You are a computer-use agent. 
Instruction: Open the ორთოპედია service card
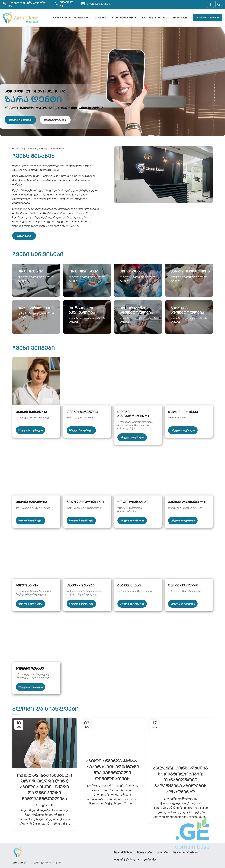(36, 280)
